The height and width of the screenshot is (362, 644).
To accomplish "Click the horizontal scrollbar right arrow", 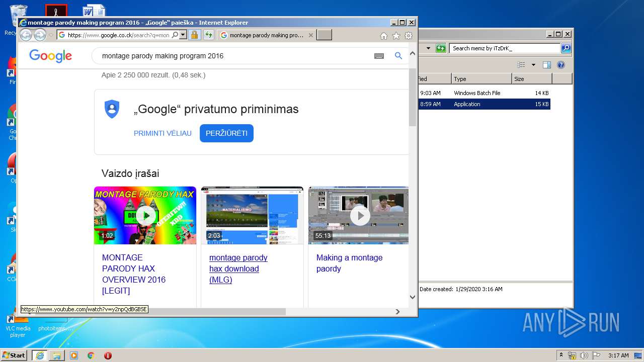I will [397, 312].
